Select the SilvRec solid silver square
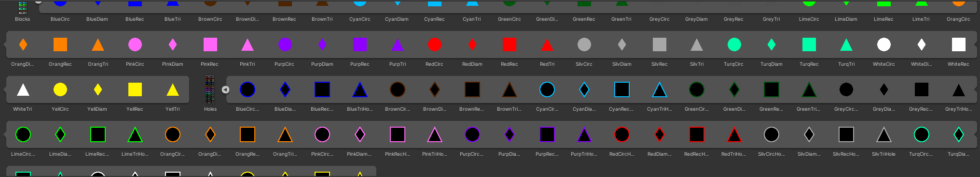Image resolution: width=980 pixels, height=177 pixels. pos(659,44)
